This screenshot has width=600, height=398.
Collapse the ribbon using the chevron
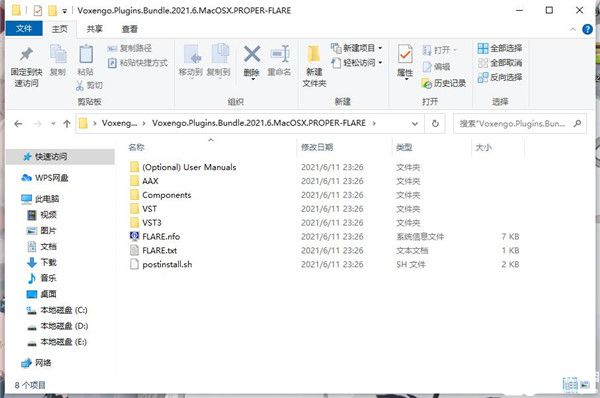pos(573,29)
